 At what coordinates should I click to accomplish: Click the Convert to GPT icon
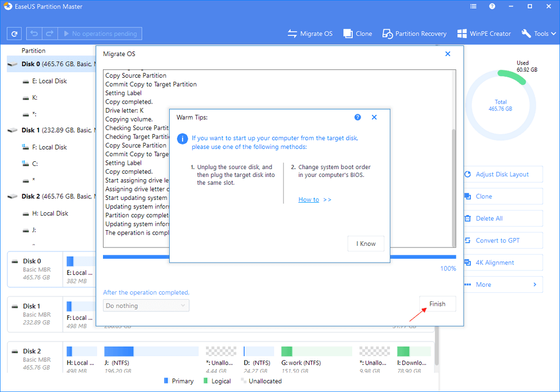coord(468,241)
